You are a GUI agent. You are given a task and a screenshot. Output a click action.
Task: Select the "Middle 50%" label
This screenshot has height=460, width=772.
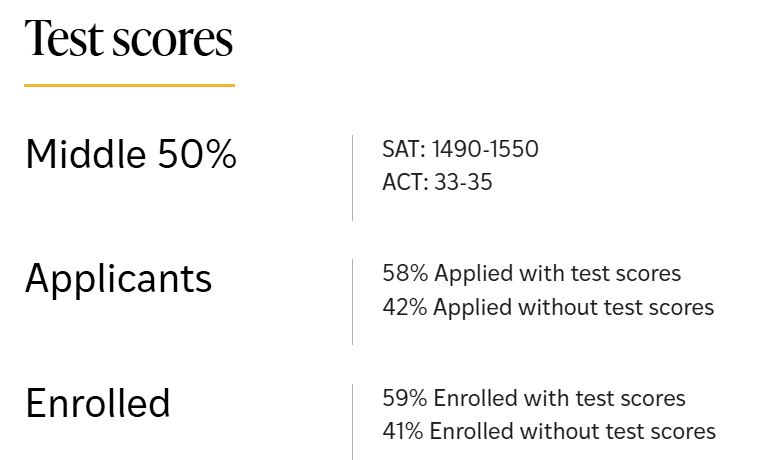click(131, 155)
